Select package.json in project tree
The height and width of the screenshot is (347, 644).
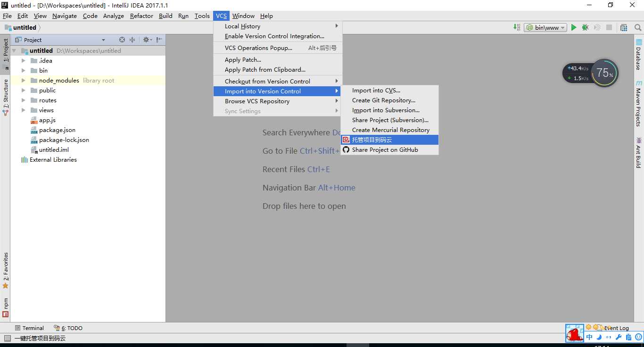click(53, 130)
